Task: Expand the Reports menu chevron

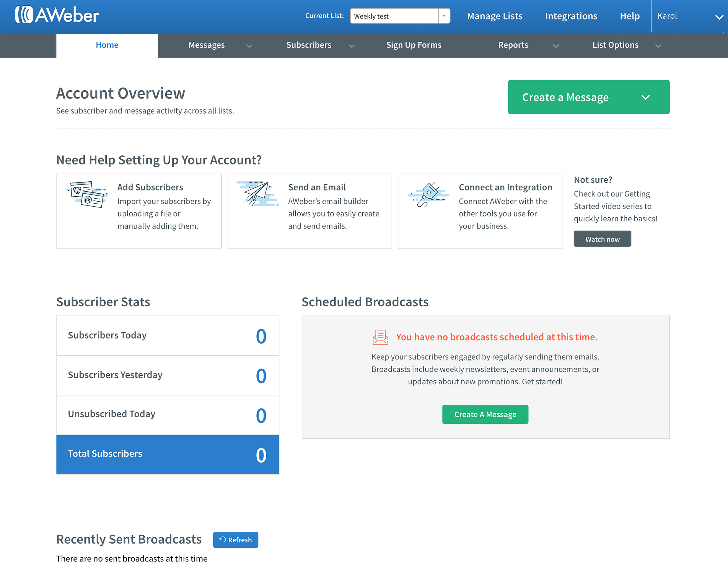Action: tap(556, 46)
